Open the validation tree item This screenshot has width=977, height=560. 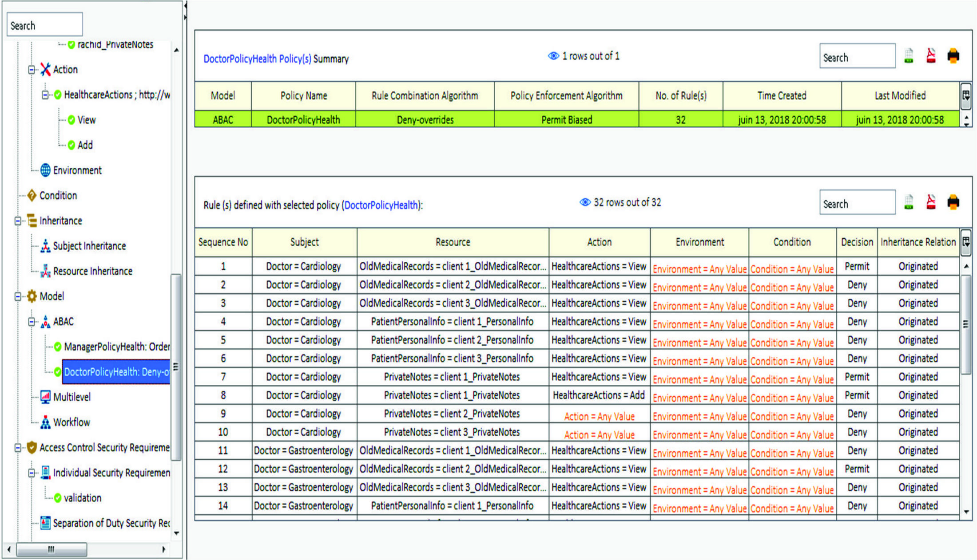83,498
